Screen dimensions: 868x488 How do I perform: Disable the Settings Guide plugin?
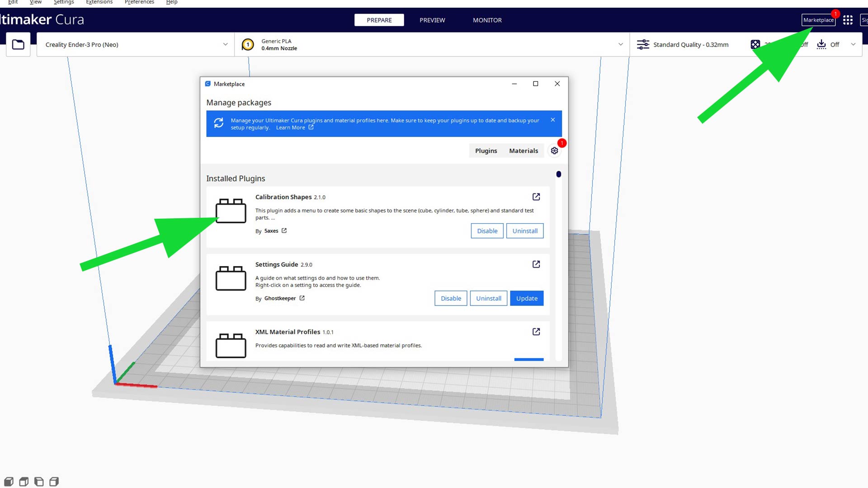(x=451, y=298)
